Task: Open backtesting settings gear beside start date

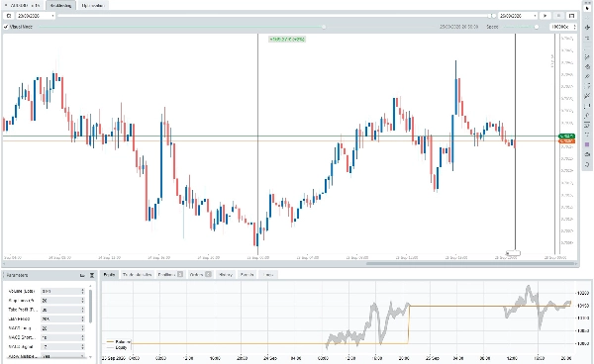Action: click(9, 16)
